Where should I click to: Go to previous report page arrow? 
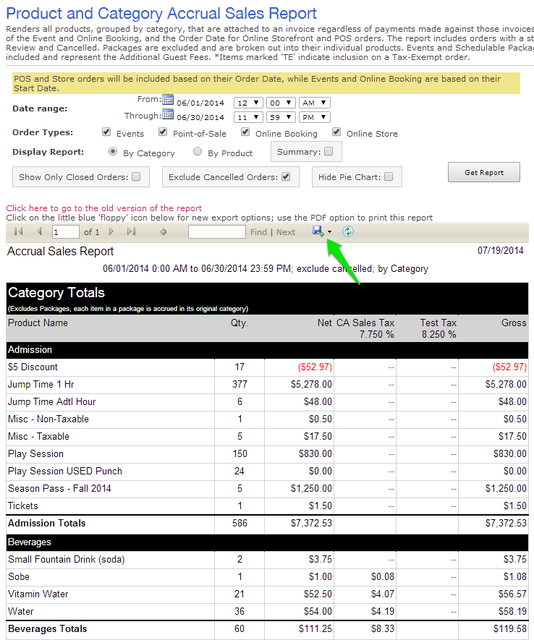[39, 231]
